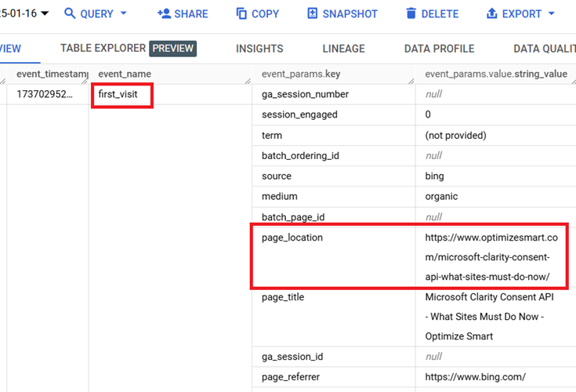Click the event_name column header
The width and height of the screenshot is (576, 392).
[125, 74]
